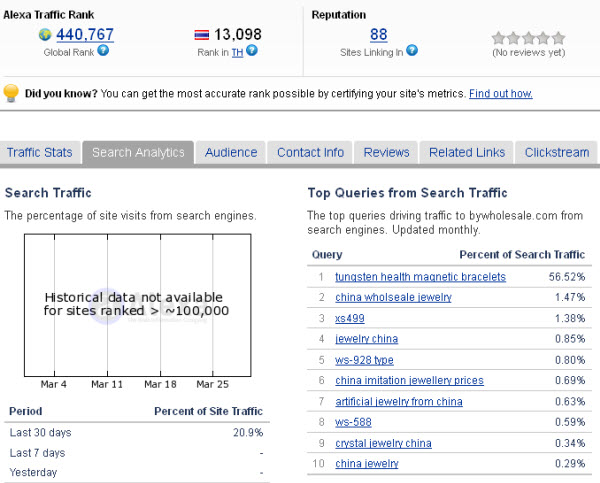
Task: Click the lightbulb Did you know icon
Action: [11, 93]
